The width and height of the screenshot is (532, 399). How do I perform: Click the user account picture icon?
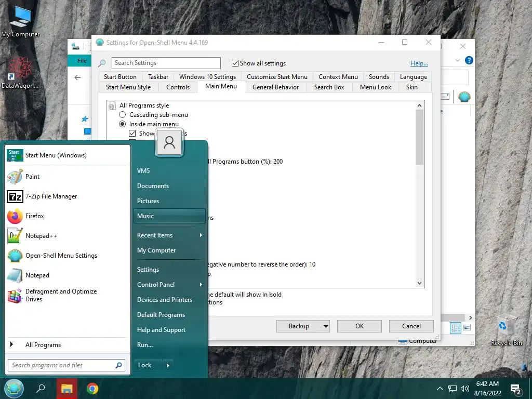pos(169,142)
